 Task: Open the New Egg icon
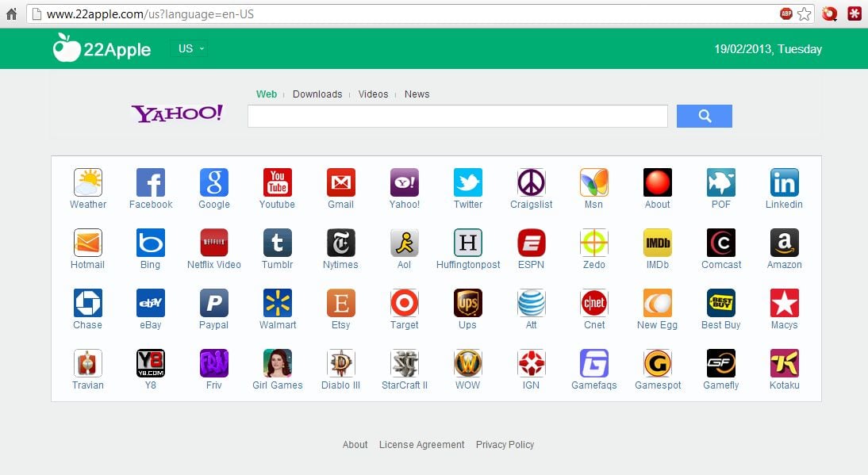coord(658,303)
